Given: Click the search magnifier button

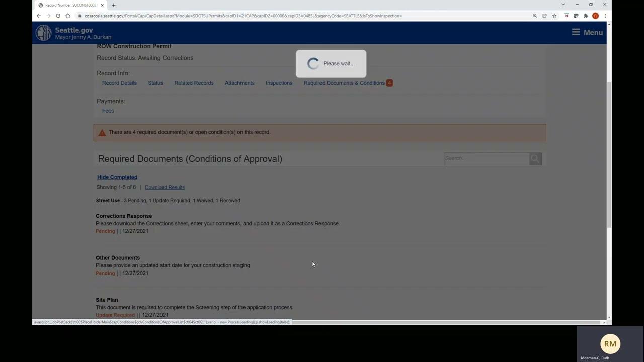Looking at the screenshot, I should tap(535, 159).
